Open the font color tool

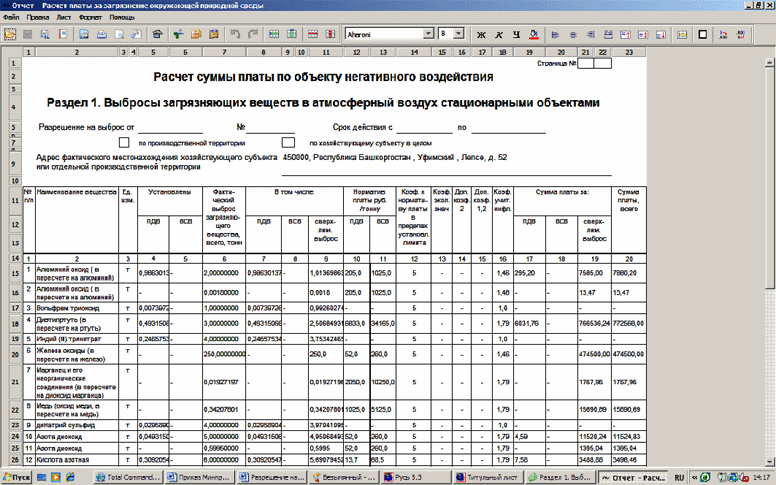(x=534, y=34)
